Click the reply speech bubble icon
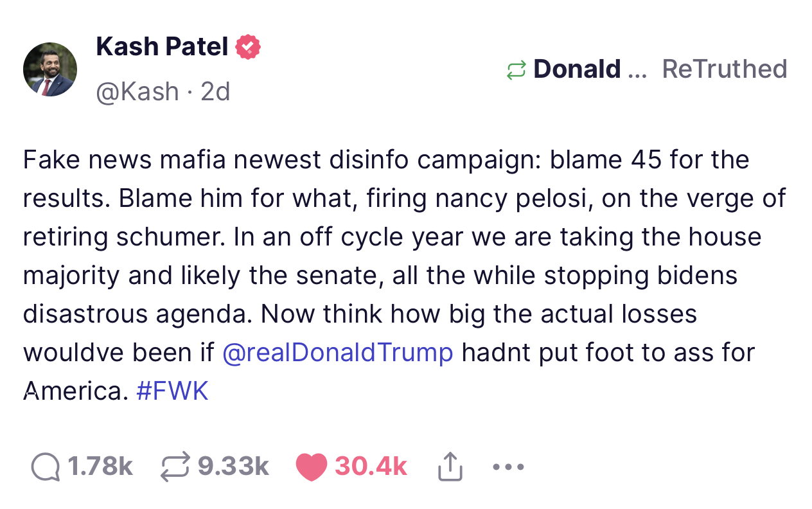This screenshot has height=509, width=812. coord(45,467)
